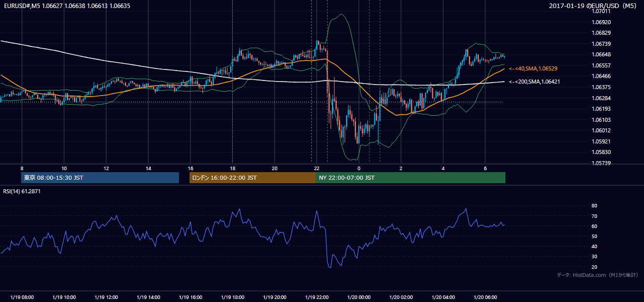The height and width of the screenshot is (302, 644).
Task: Select the NY 22:00-07:00 JST session bar
Action: [x=411, y=178]
